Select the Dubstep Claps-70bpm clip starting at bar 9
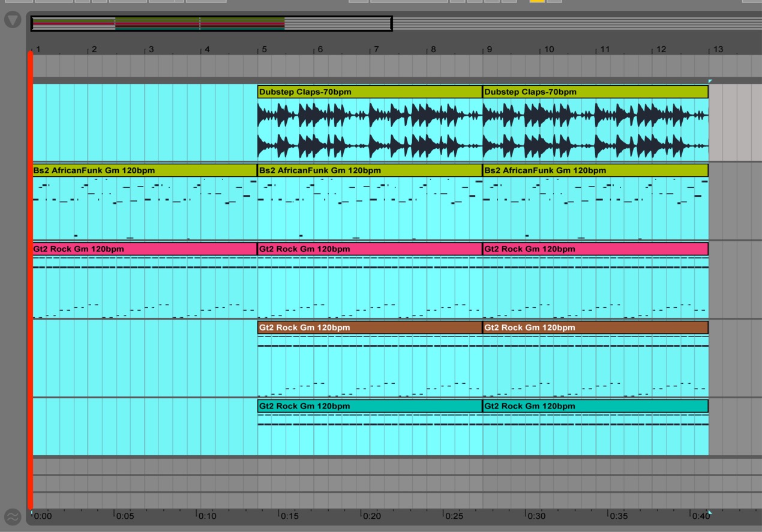762x532 pixels. [x=595, y=92]
